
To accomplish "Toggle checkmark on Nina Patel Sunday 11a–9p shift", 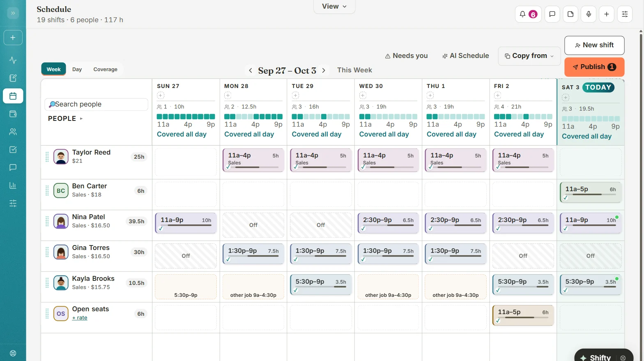I will (x=161, y=229).
